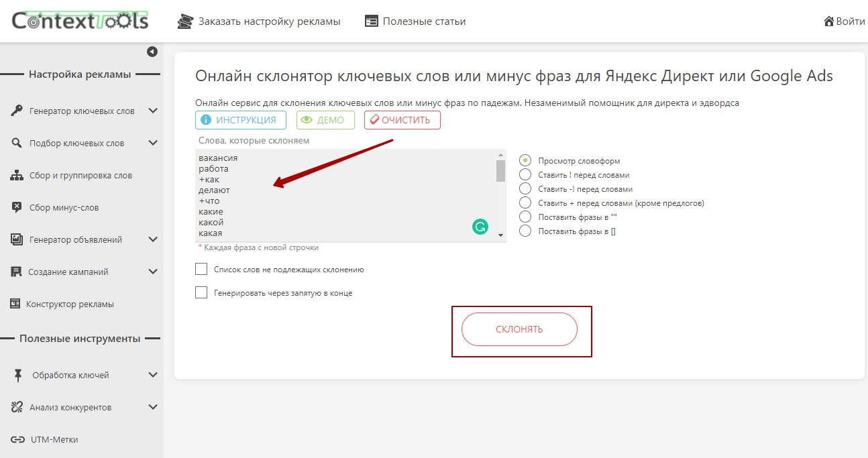
Task: Expand Обработка ключей submenu chevron
Action: click(153, 375)
